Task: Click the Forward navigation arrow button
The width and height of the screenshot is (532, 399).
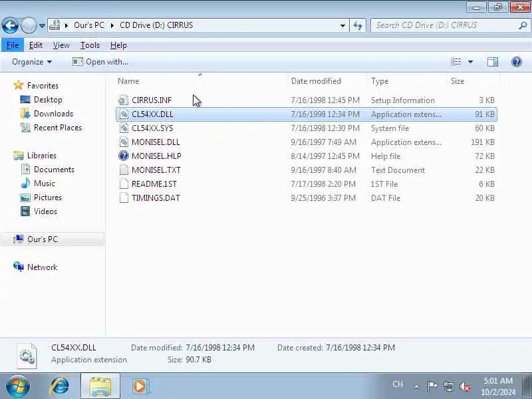Action: [29, 25]
